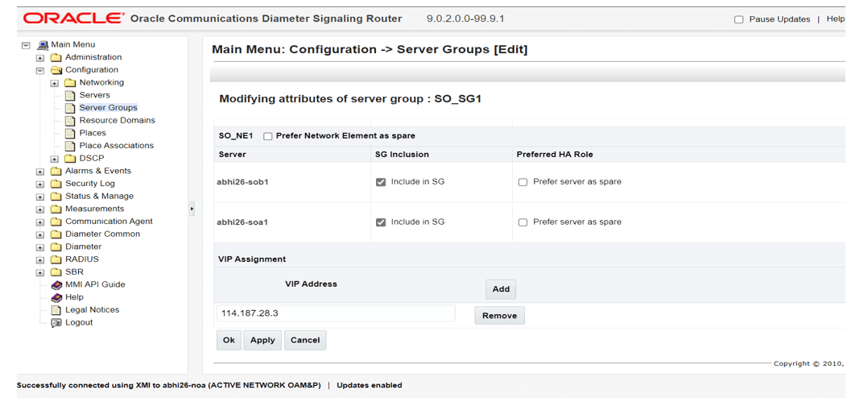Open Resource Domains tree item
868x402 pixels.
(x=118, y=120)
